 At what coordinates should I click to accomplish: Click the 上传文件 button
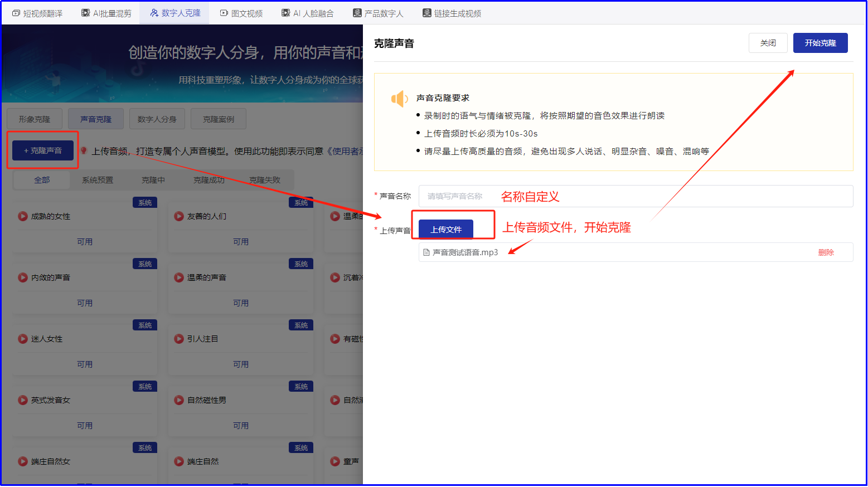446,228
